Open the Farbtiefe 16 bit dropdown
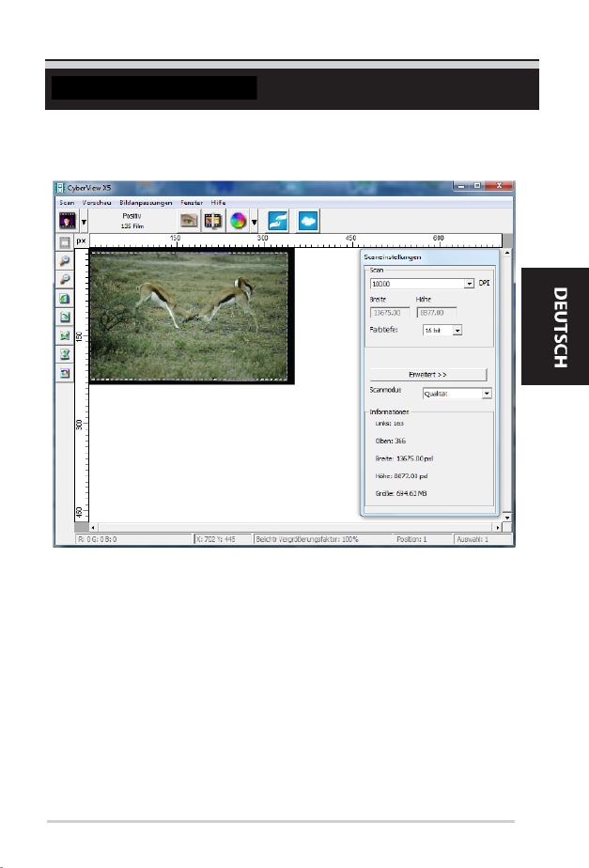The height and width of the screenshot is (868, 589). click(x=457, y=331)
